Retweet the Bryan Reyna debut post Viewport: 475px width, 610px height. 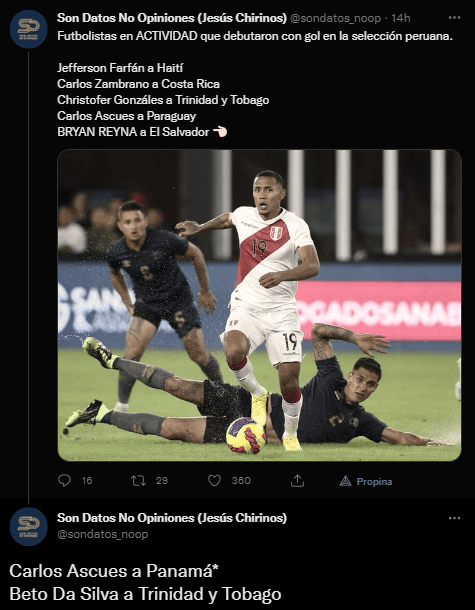pyautogui.click(x=138, y=481)
